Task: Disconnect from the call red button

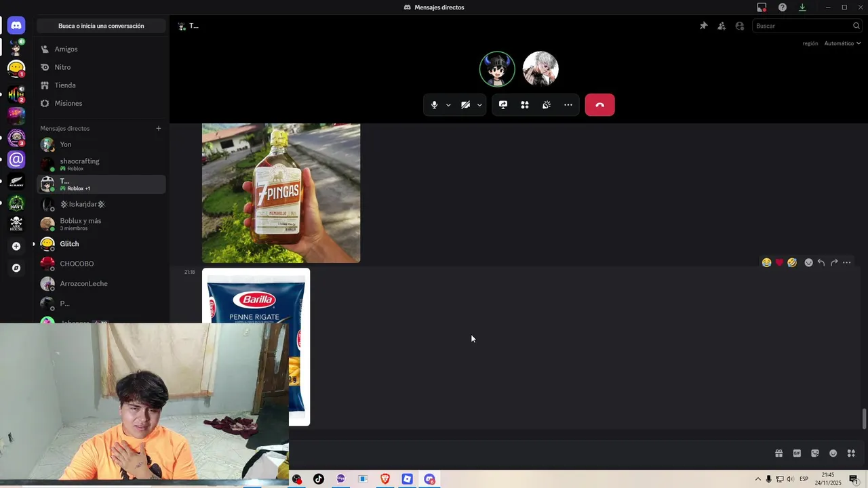Action: [599, 105]
